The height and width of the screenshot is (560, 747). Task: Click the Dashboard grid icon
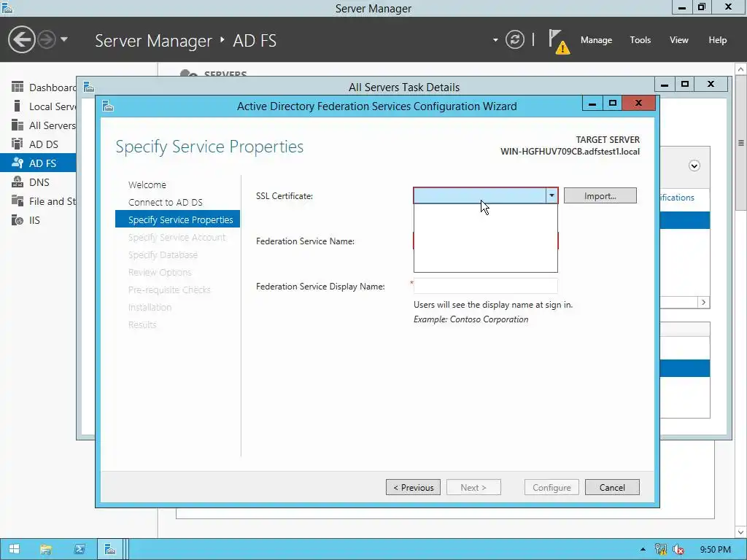[x=18, y=87]
